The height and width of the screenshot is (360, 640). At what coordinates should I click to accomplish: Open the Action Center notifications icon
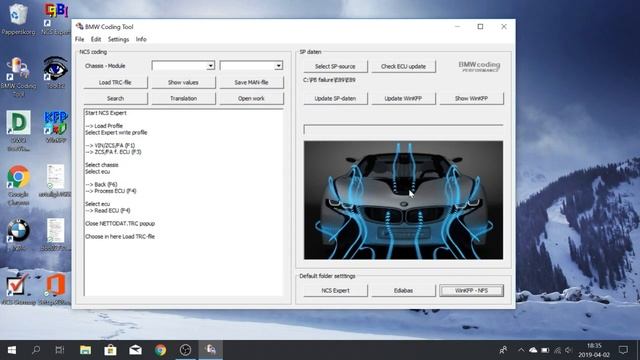pyautogui.click(x=623, y=350)
